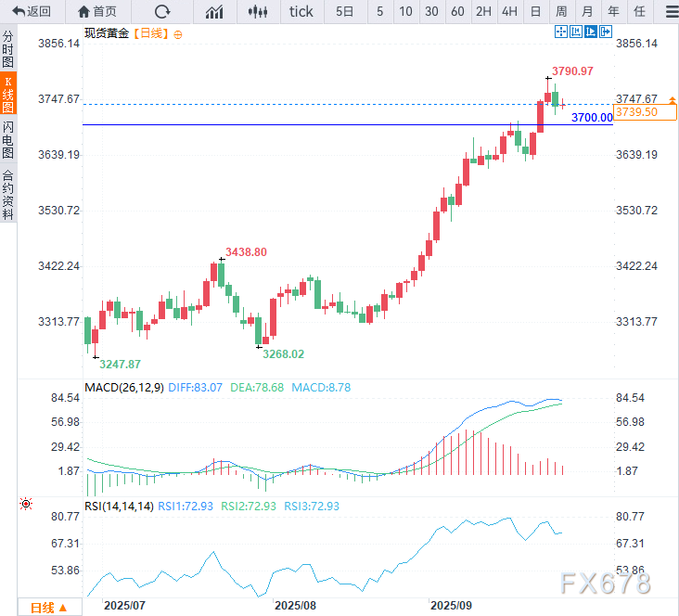Refresh the chart with the reload icon

click(162, 11)
